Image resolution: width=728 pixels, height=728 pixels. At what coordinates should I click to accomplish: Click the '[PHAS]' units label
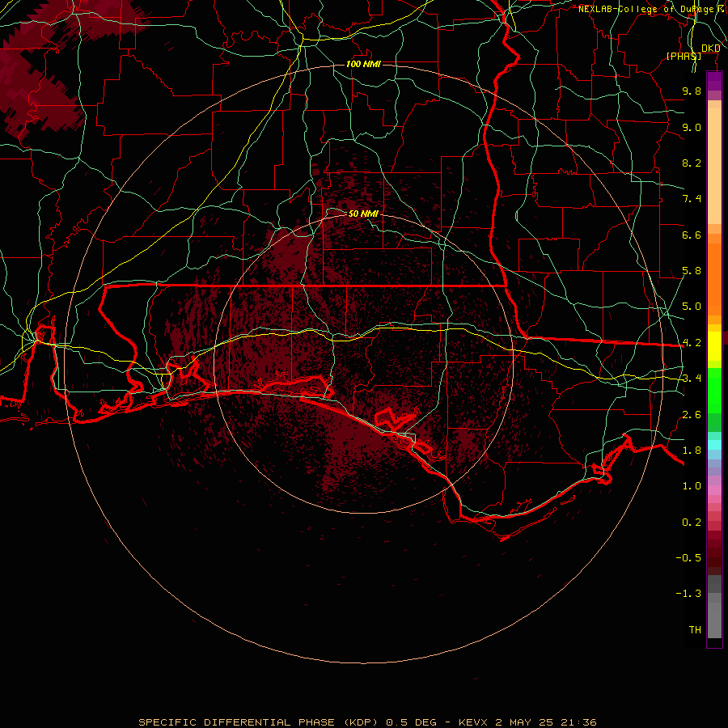[684, 56]
